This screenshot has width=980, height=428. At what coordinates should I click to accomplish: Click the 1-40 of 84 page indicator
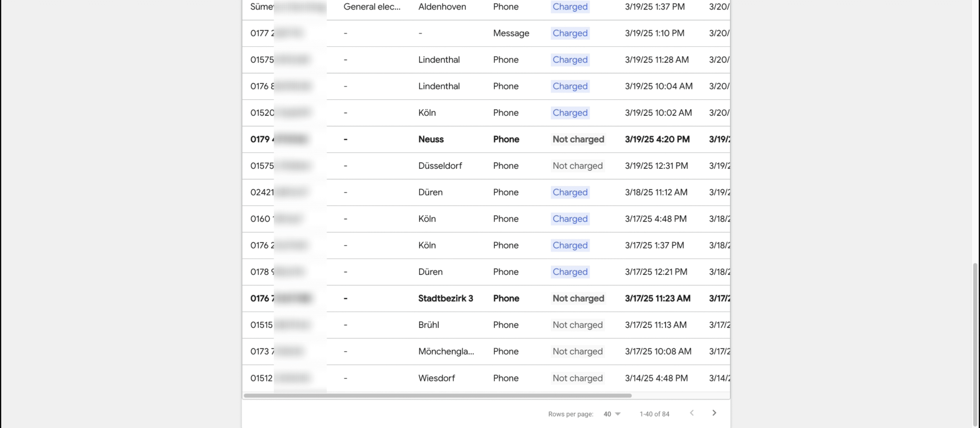[x=654, y=414]
